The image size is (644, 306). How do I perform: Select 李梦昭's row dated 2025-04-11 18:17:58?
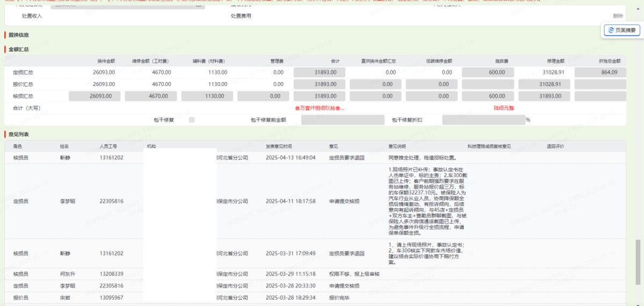(290, 201)
